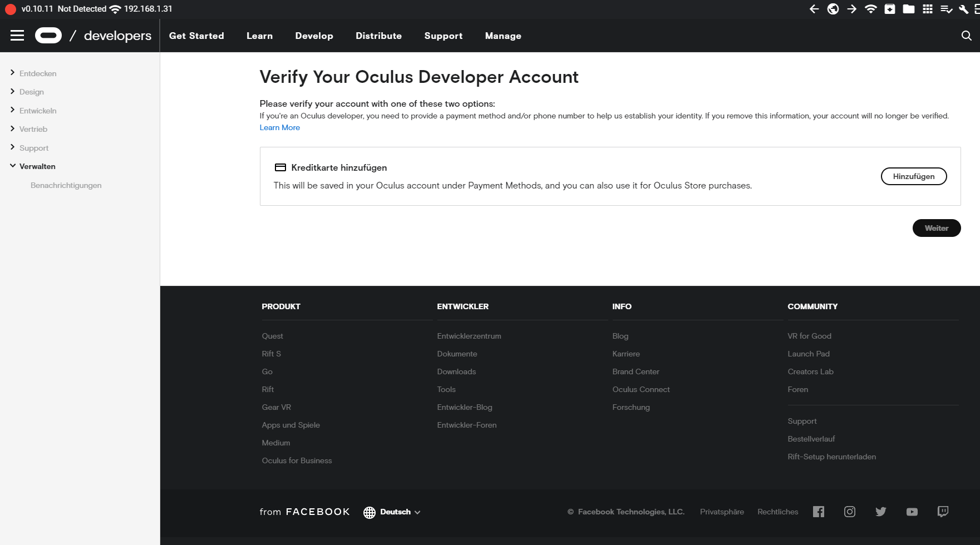This screenshot has width=980, height=545.
Task: Click the wifi icon beside the IP address
Action: coord(115,9)
